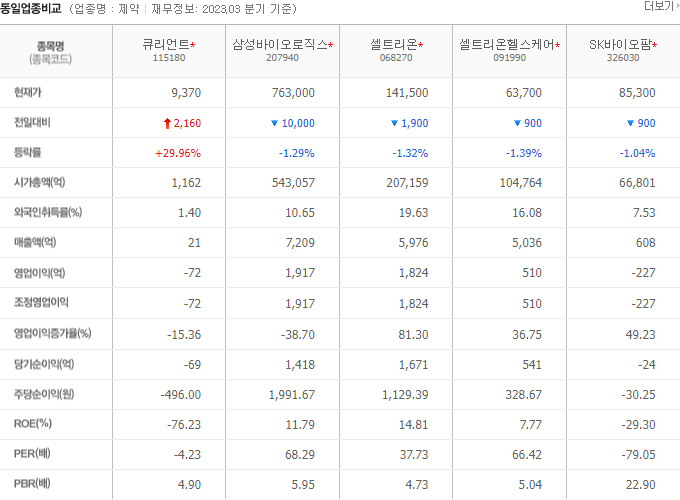Select the 영업이익(억) row label
The image size is (680, 500).
point(39,273)
